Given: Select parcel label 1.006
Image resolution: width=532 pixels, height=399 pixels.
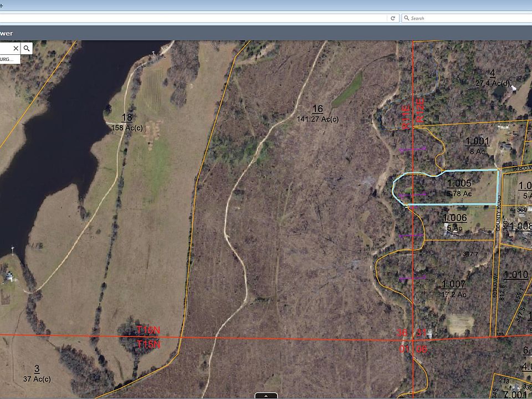Looking at the screenshot, I should point(455,218).
